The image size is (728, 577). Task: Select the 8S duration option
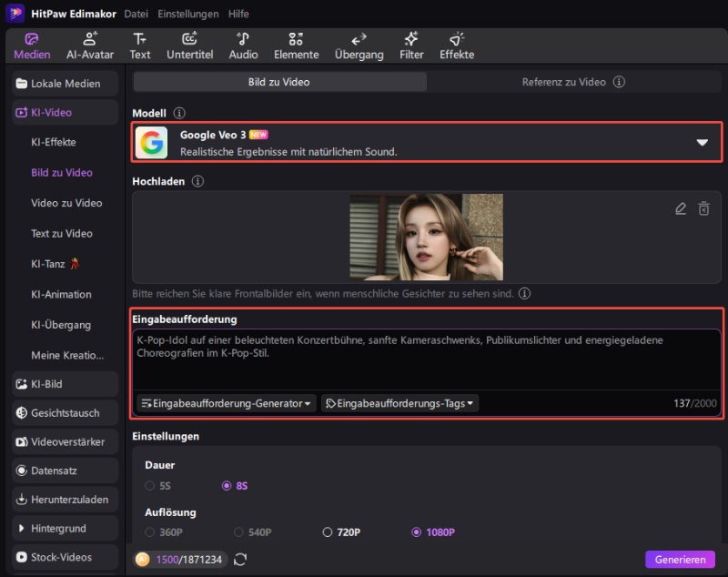[x=235, y=486]
